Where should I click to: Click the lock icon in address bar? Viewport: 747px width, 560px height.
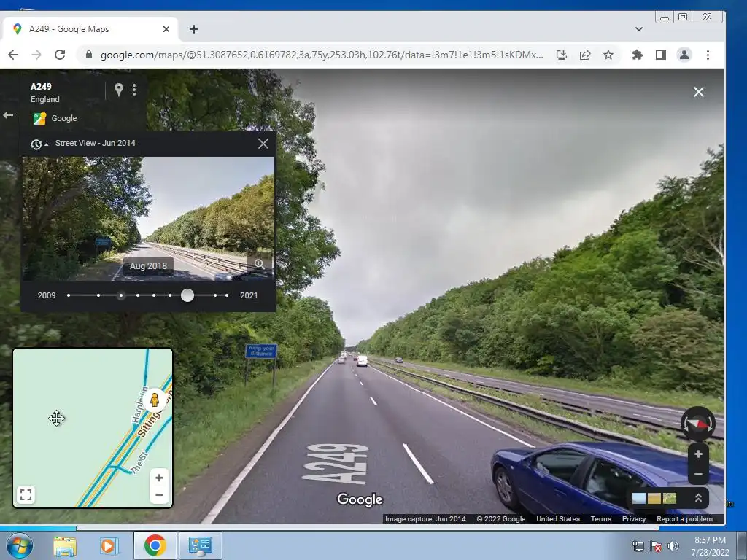pyautogui.click(x=88, y=55)
